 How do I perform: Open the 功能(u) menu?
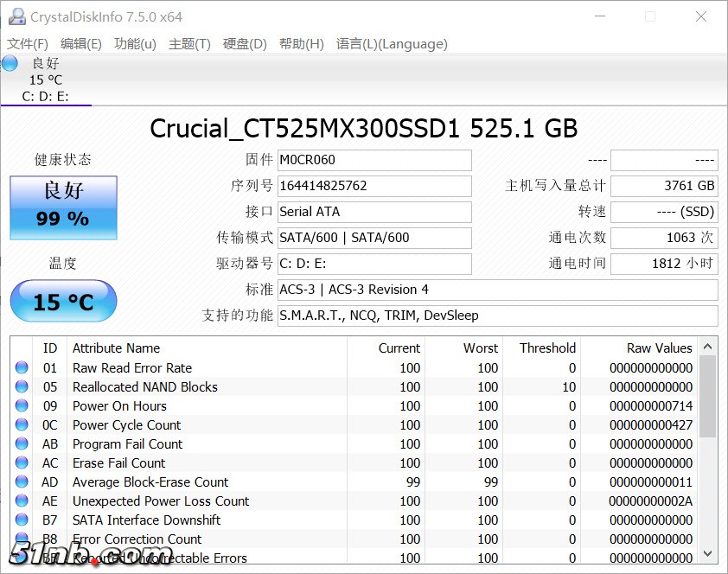click(x=135, y=44)
